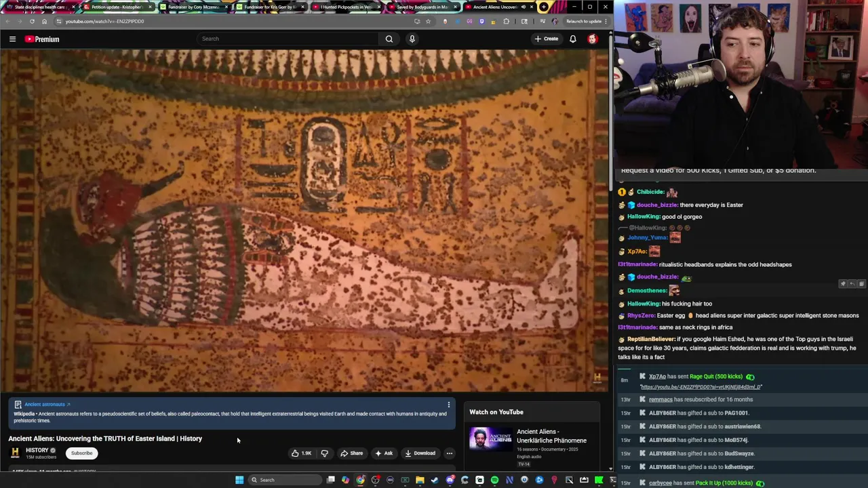Open Chrome extensions puzzle icon
This screenshot has width=868, height=488.
click(506, 21)
